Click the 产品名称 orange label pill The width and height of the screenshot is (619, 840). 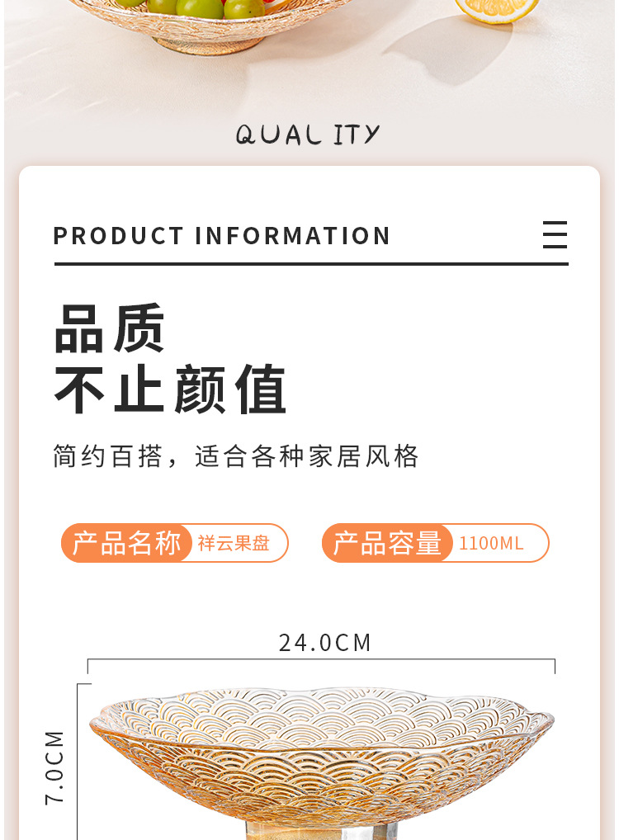click(126, 543)
